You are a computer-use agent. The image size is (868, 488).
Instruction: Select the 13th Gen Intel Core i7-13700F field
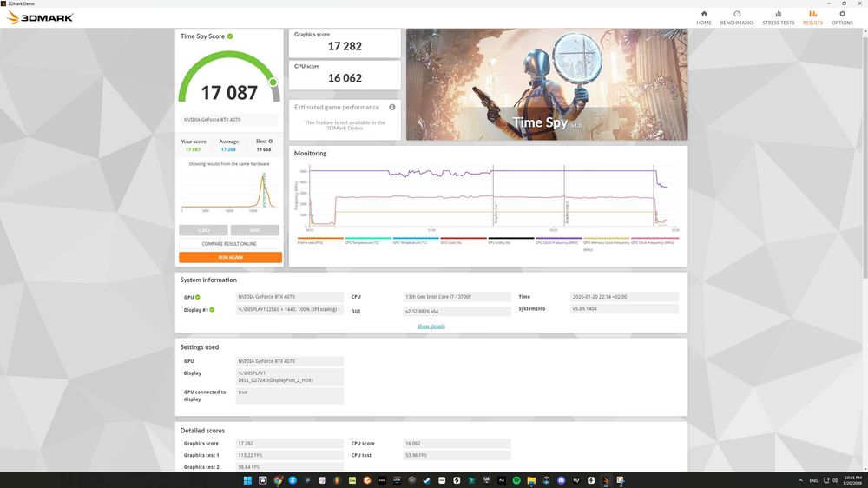point(457,297)
